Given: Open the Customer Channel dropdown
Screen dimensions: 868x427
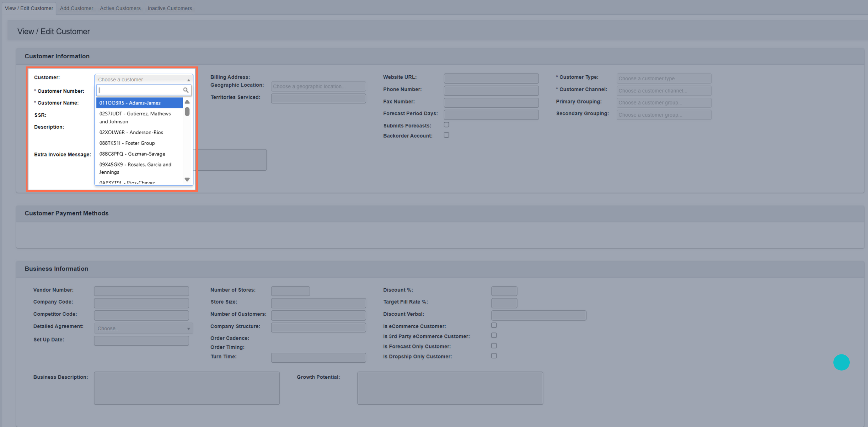Looking at the screenshot, I should tap(663, 91).
